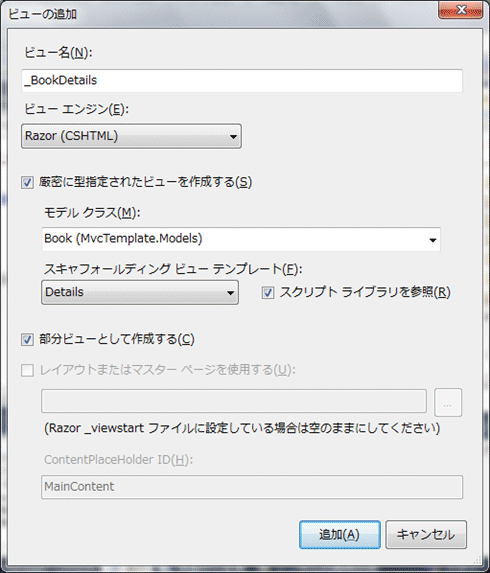Screen dimensions: 490x573
Task: Close the ビューの追加 dialog window
Action: pyautogui.click(x=460, y=10)
